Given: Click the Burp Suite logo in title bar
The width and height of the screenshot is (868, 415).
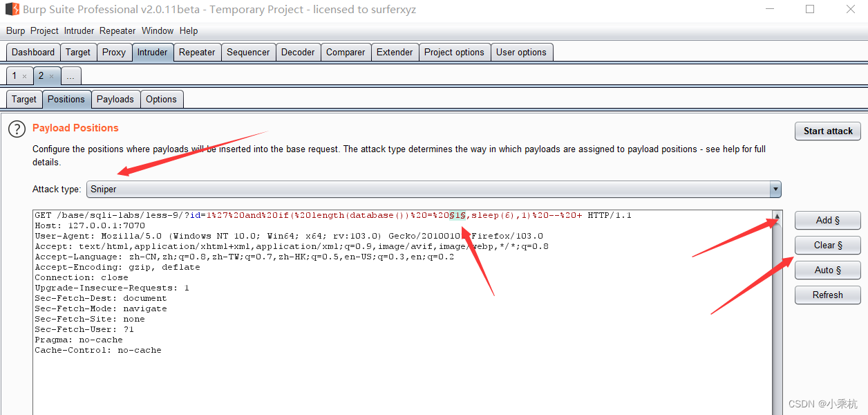Looking at the screenshot, I should [12, 10].
